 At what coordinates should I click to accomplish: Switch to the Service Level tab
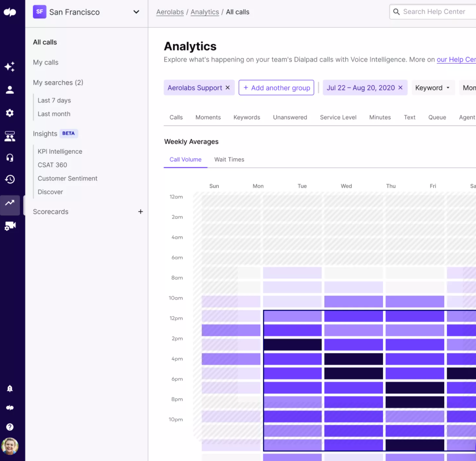(x=338, y=117)
